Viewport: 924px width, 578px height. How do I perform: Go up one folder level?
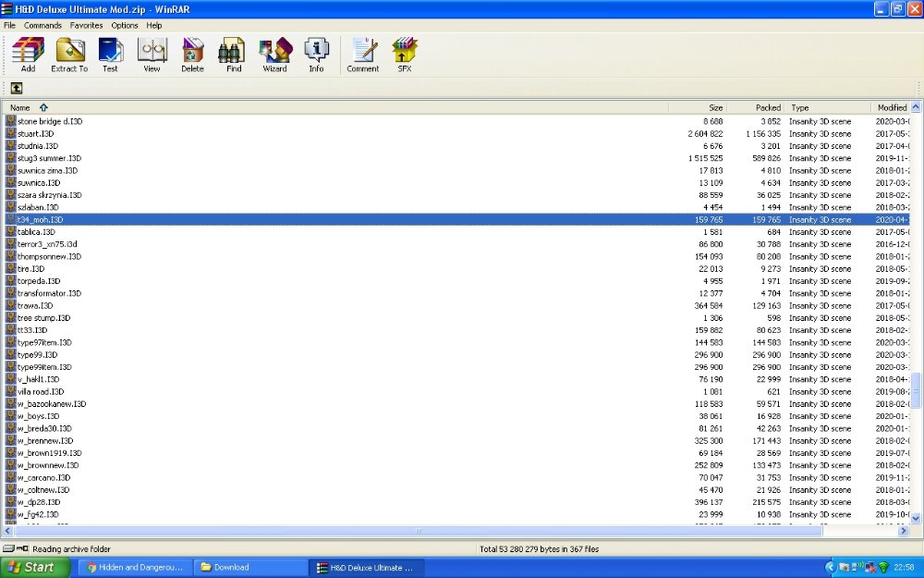17,88
